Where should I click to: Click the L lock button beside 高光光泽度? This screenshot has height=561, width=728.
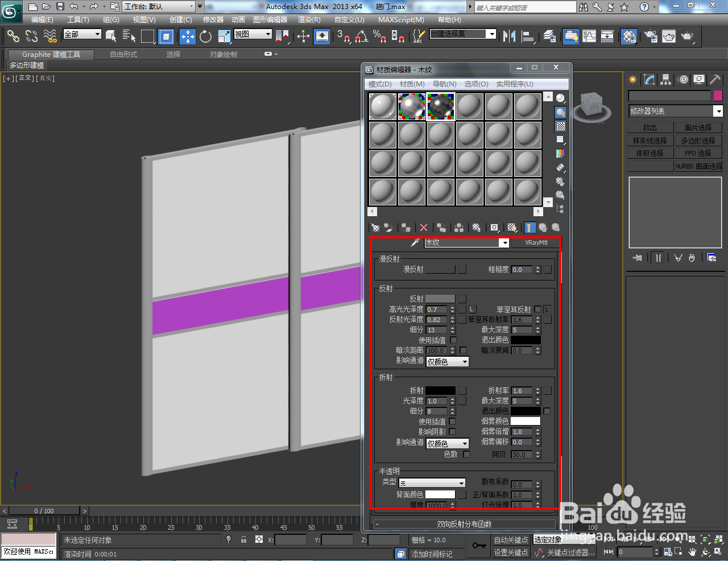pyautogui.click(x=471, y=310)
